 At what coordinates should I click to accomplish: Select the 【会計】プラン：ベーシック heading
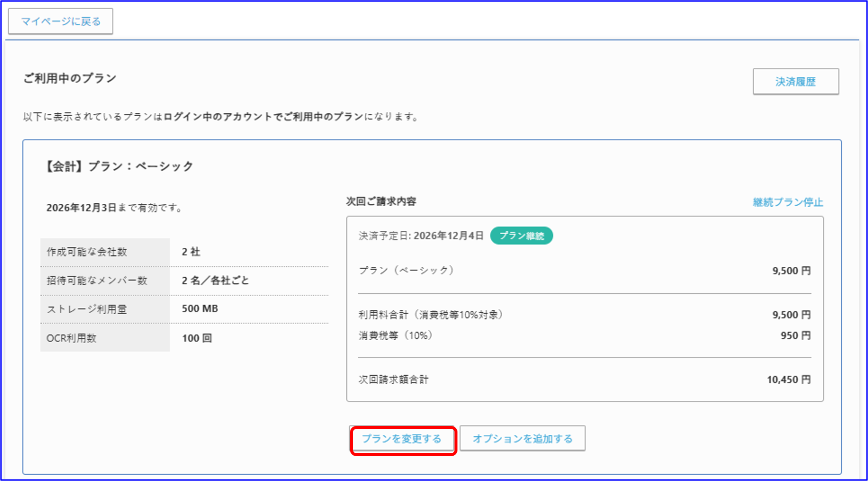coord(119,166)
